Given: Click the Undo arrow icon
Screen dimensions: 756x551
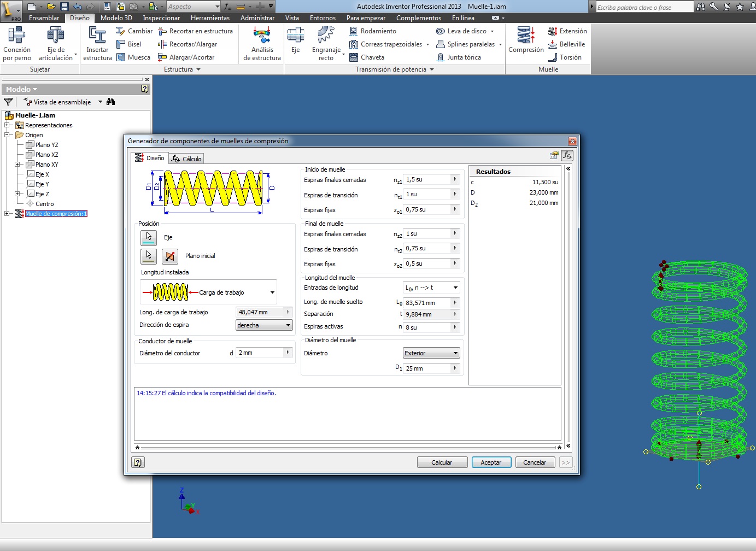Looking at the screenshot, I should pyautogui.click(x=77, y=7).
